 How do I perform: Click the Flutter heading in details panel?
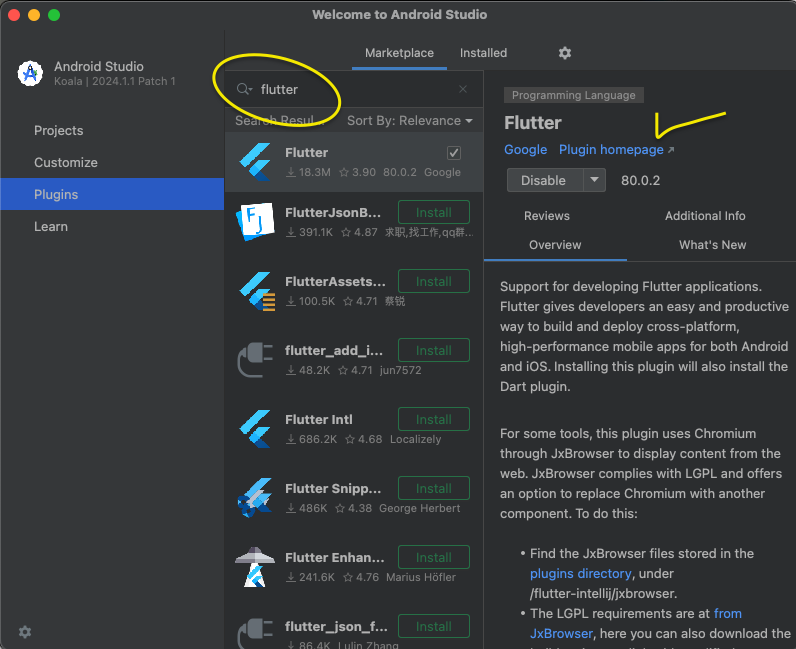pos(533,123)
